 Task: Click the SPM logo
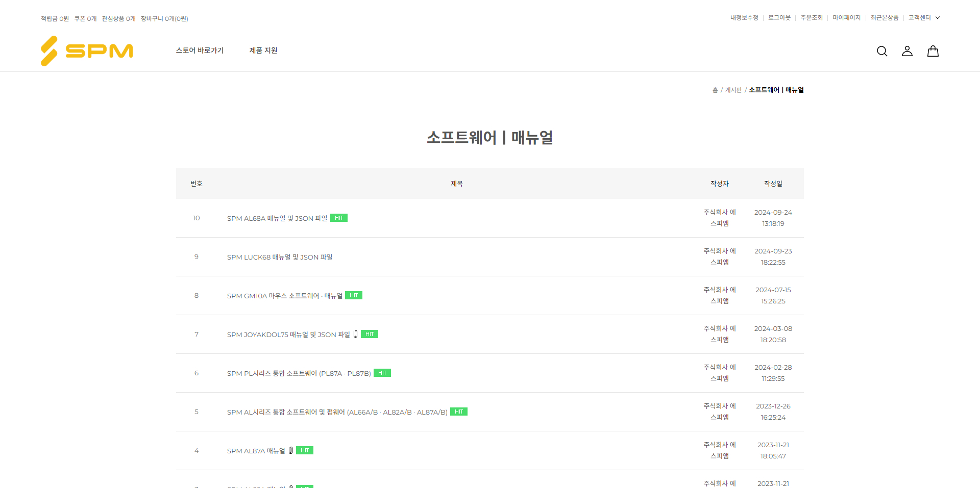point(87,51)
